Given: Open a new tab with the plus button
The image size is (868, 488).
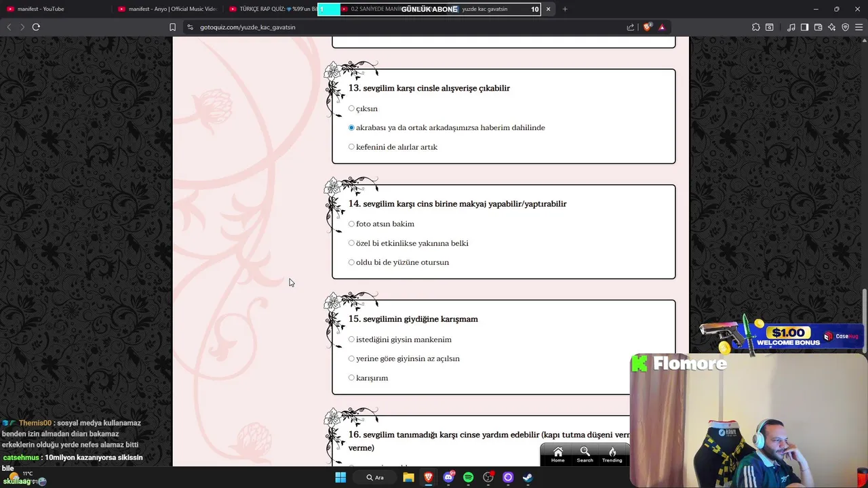Looking at the screenshot, I should pyautogui.click(x=565, y=9).
